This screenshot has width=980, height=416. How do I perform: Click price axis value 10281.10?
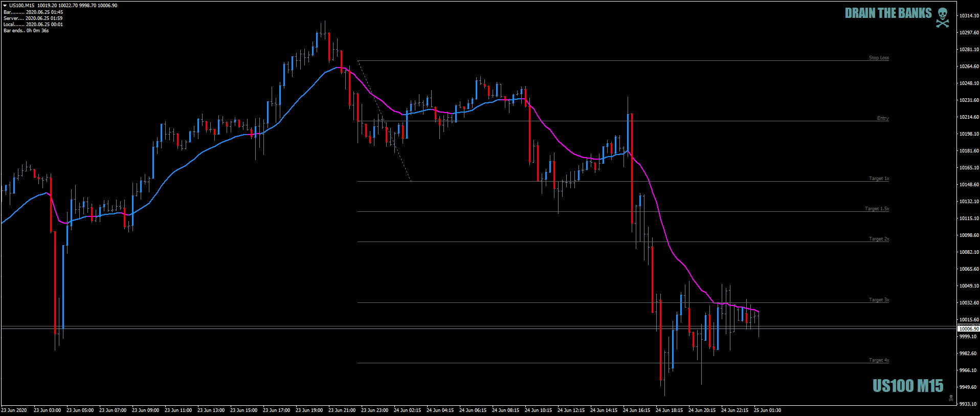[969, 50]
